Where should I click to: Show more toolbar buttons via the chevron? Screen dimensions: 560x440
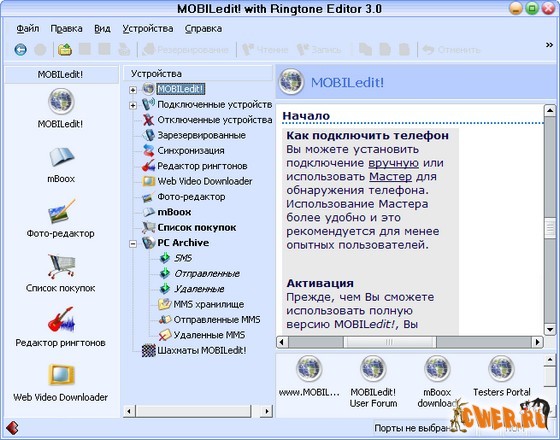(549, 45)
